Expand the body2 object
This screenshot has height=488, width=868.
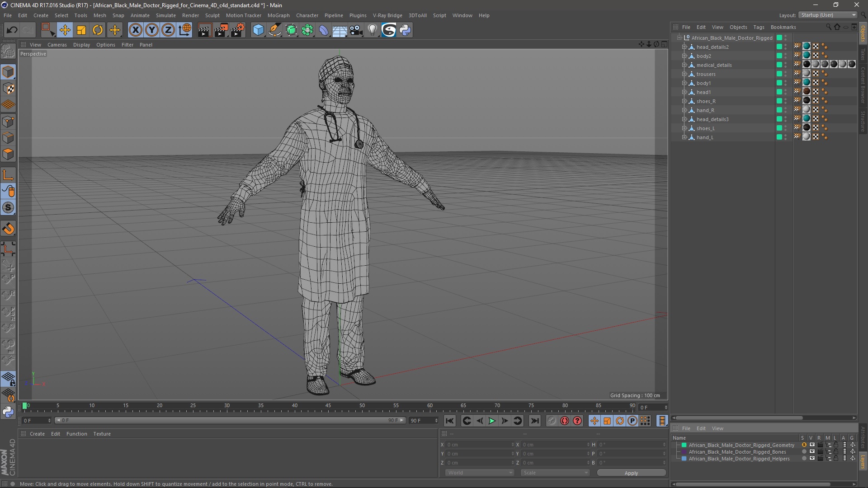[x=684, y=56]
